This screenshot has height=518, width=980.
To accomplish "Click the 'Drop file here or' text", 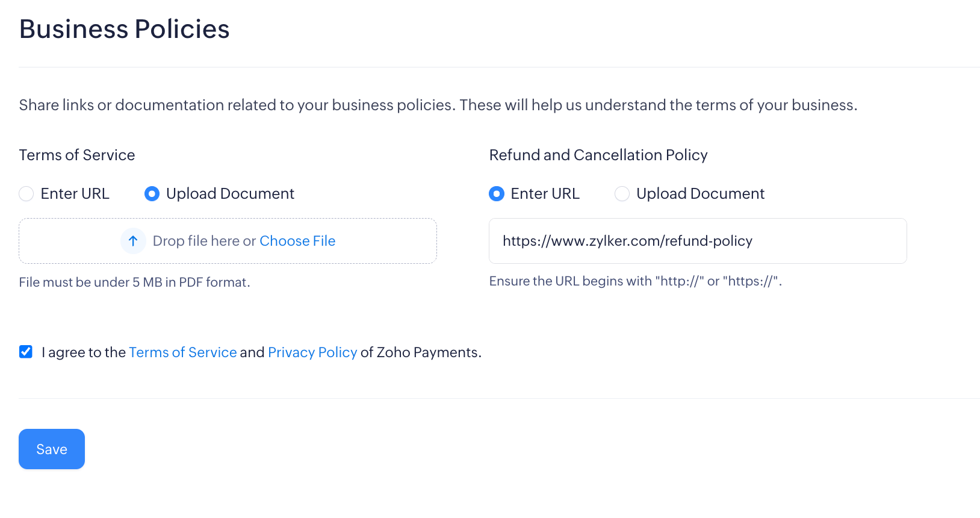I will pos(204,241).
